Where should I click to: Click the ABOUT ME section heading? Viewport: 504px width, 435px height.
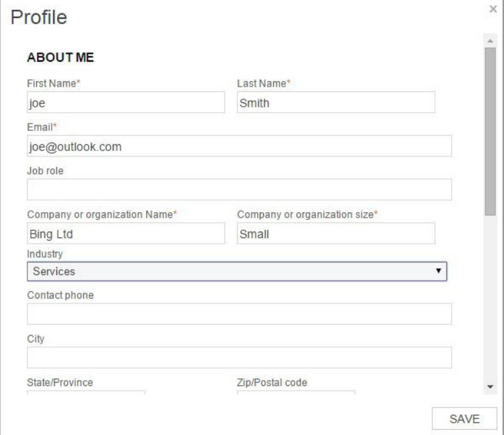coord(60,58)
